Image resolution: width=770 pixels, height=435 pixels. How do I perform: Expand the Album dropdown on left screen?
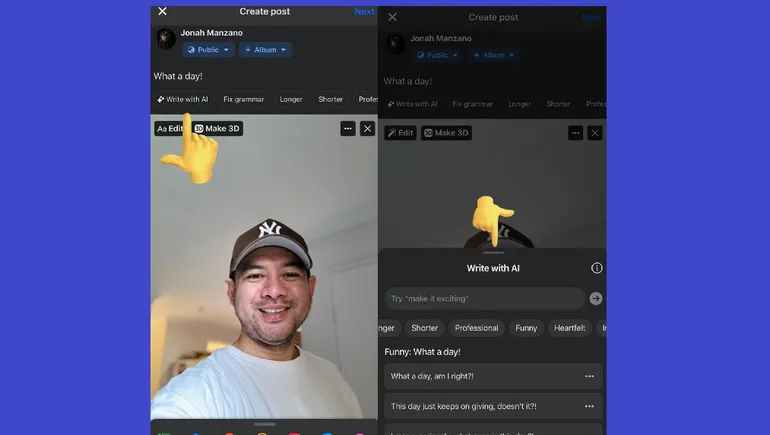point(265,49)
